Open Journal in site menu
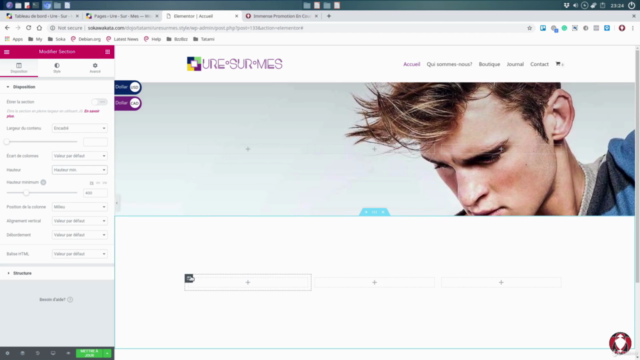This screenshot has height=360, width=640. (515, 64)
